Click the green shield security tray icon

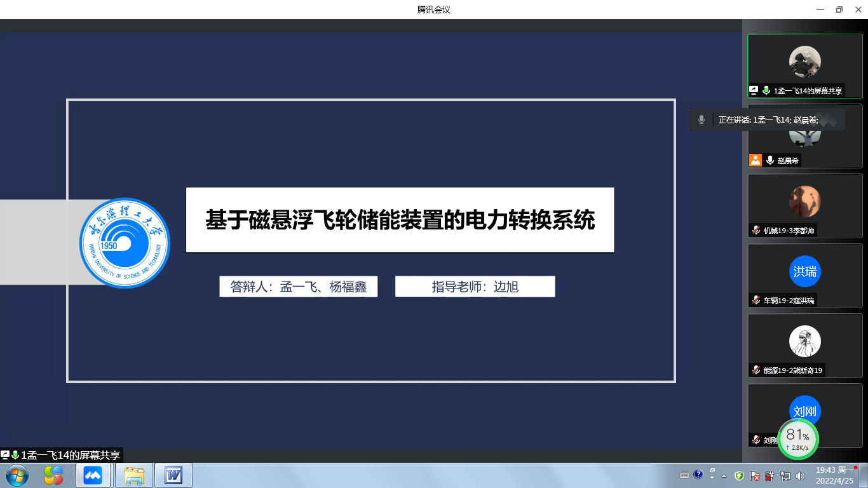point(739,475)
